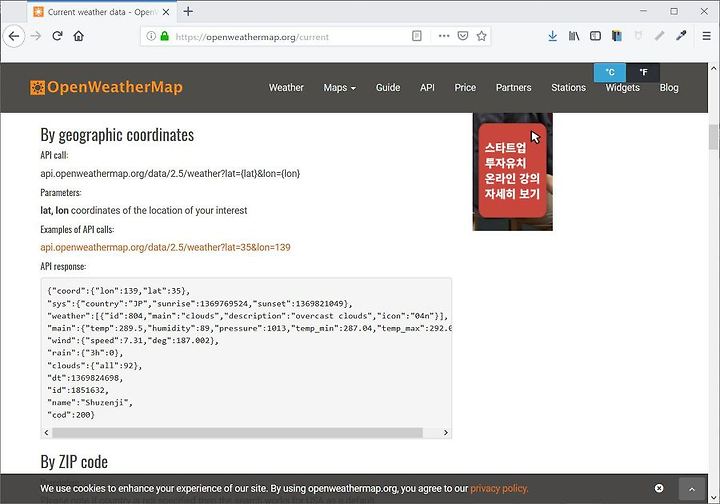This screenshot has height=504, width=720.
Task: Open the downloads panel
Action: (x=552, y=36)
